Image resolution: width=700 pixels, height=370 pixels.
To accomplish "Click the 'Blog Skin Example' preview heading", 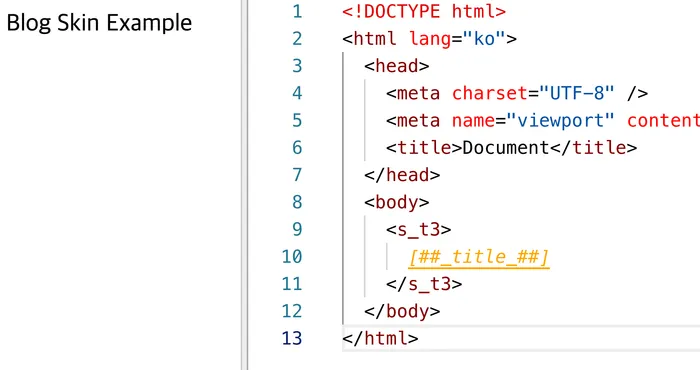I will (x=99, y=23).
